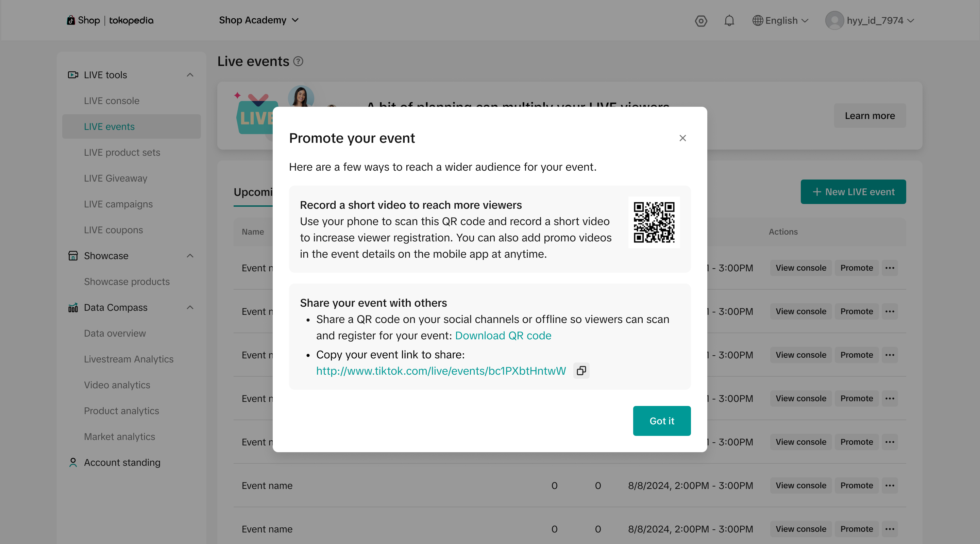This screenshot has height=544, width=980.
Task: Click the hexagon settings icon in header
Action: [701, 20]
